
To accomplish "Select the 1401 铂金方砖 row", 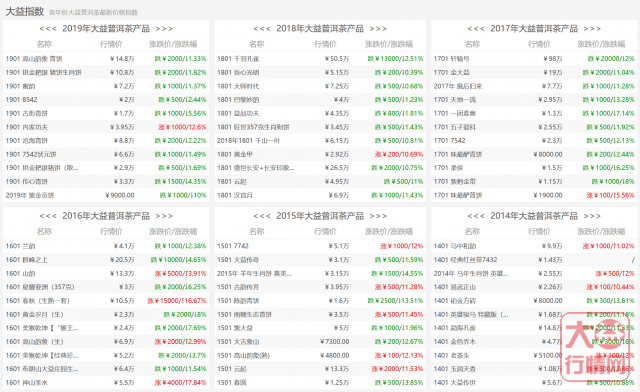I will click(x=534, y=301).
